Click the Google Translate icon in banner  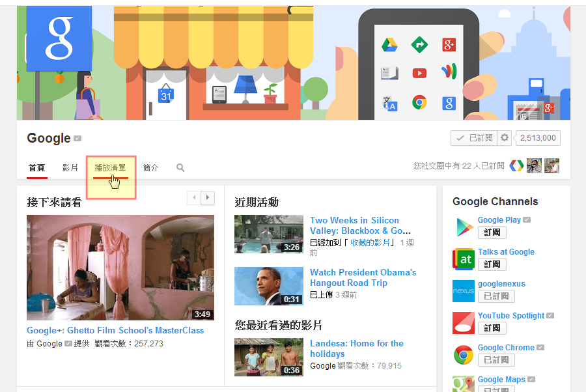(x=389, y=104)
